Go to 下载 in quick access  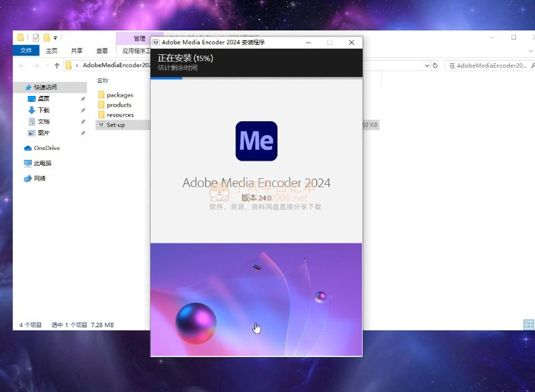[43, 110]
